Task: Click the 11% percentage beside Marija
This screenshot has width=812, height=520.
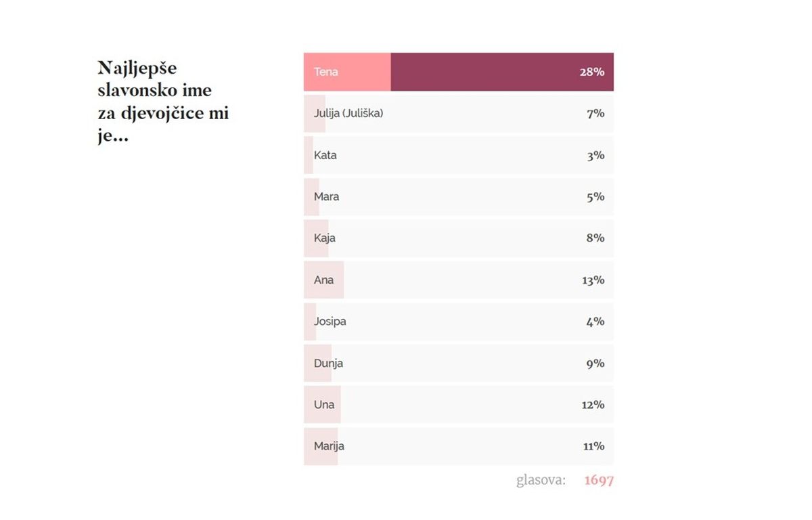Action: click(593, 446)
